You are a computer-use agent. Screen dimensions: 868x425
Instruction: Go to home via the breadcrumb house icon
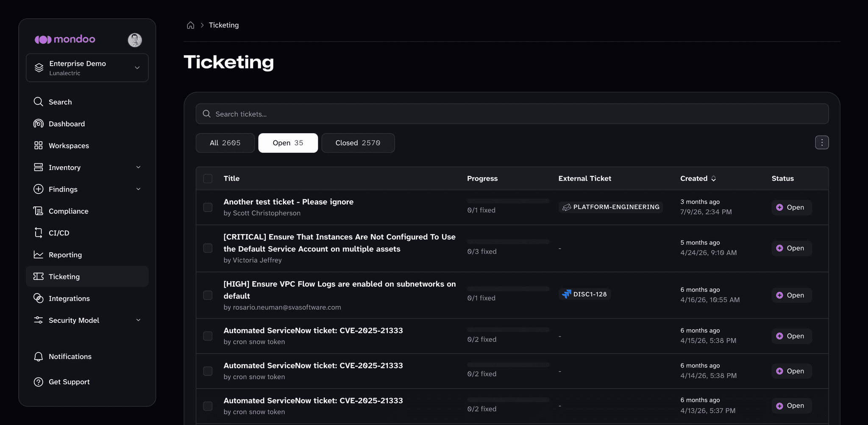pyautogui.click(x=191, y=25)
